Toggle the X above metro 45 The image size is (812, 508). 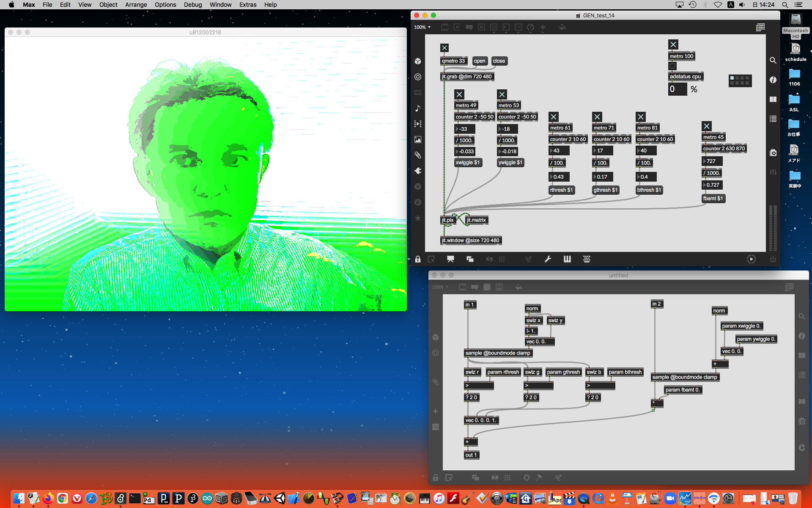(706, 126)
